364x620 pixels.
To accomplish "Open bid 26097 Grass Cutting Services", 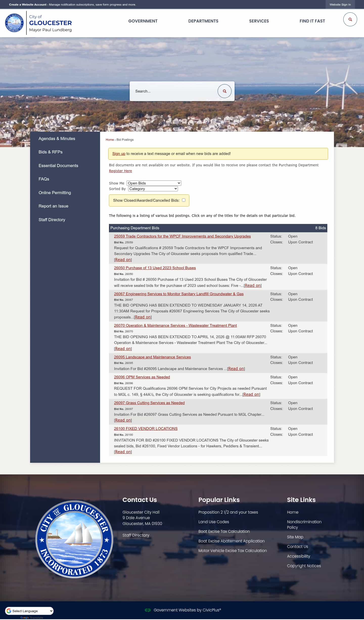I will [149, 403].
